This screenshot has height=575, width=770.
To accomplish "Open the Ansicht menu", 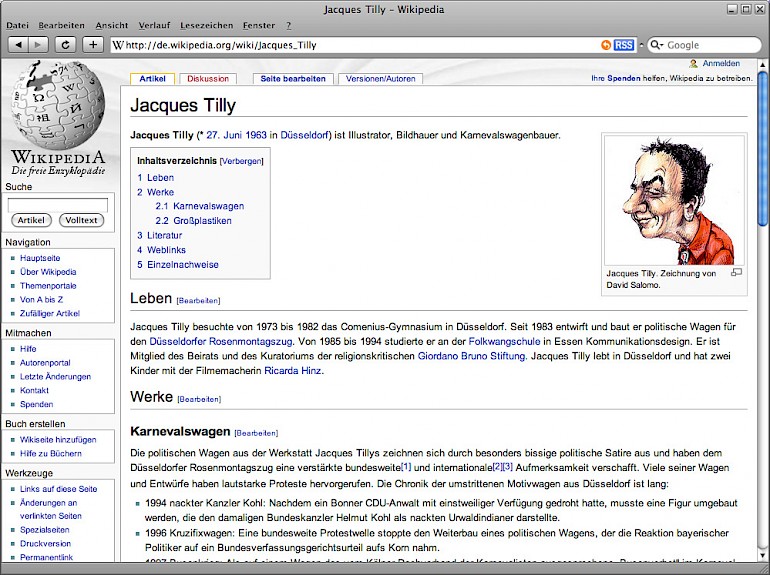I will (111, 26).
